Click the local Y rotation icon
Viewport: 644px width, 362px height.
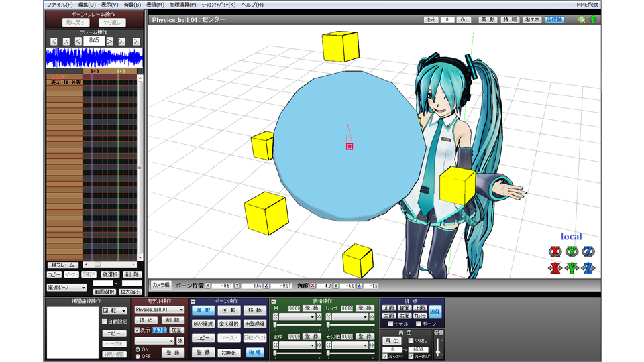572,251
